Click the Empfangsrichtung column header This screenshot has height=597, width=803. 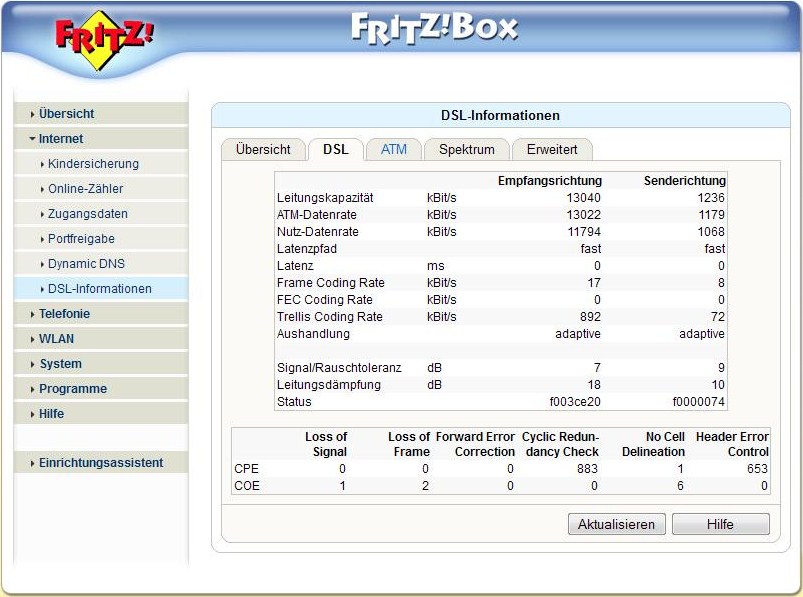[x=550, y=181]
